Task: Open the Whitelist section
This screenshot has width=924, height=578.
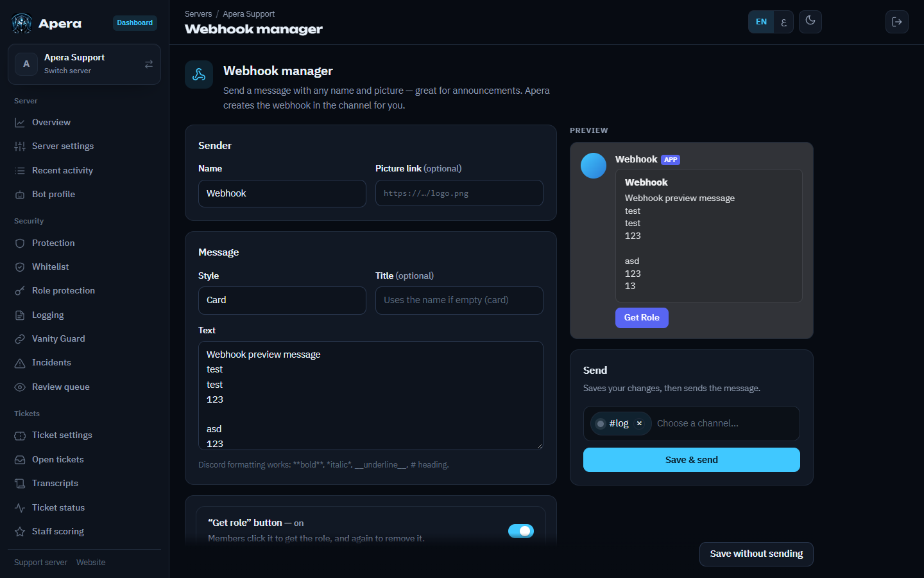Action: [x=84, y=267]
